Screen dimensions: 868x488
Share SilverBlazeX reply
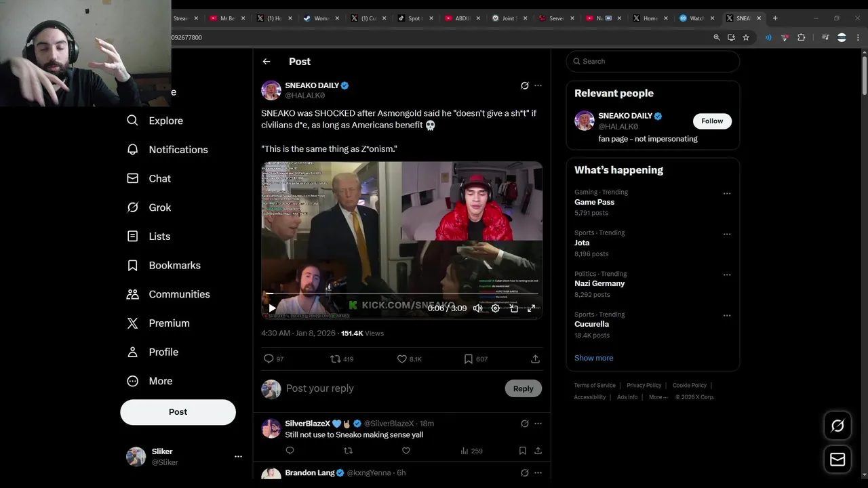pyautogui.click(x=538, y=451)
